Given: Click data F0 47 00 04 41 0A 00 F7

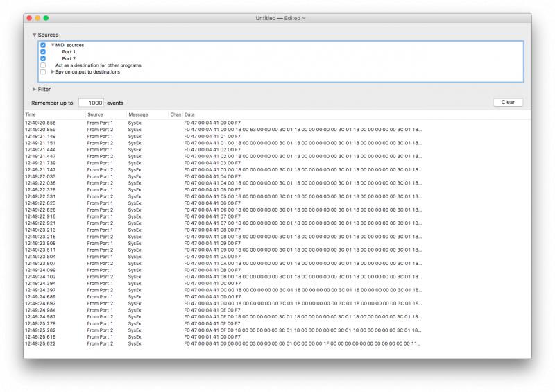Looking at the screenshot, I should pyautogui.click(x=212, y=257).
